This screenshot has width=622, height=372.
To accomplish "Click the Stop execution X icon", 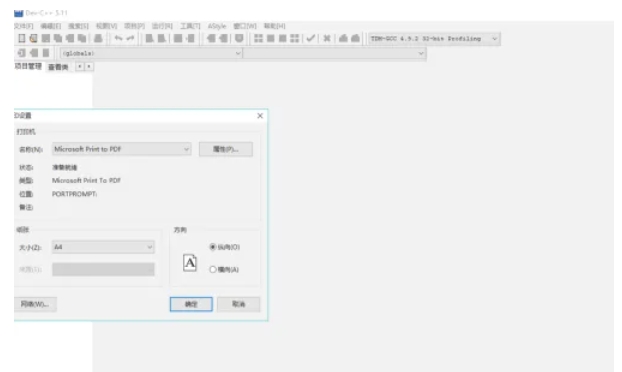I will (326, 38).
